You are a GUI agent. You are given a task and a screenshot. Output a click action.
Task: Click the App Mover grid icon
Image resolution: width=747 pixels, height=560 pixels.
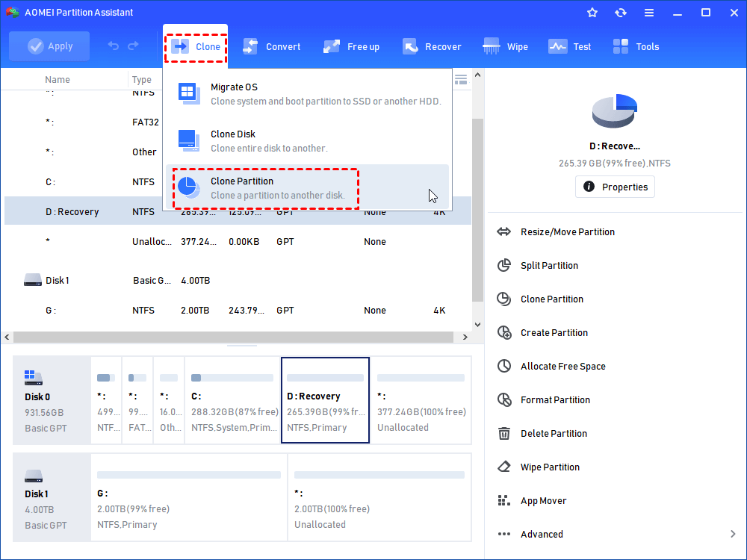tap(504, 500)
